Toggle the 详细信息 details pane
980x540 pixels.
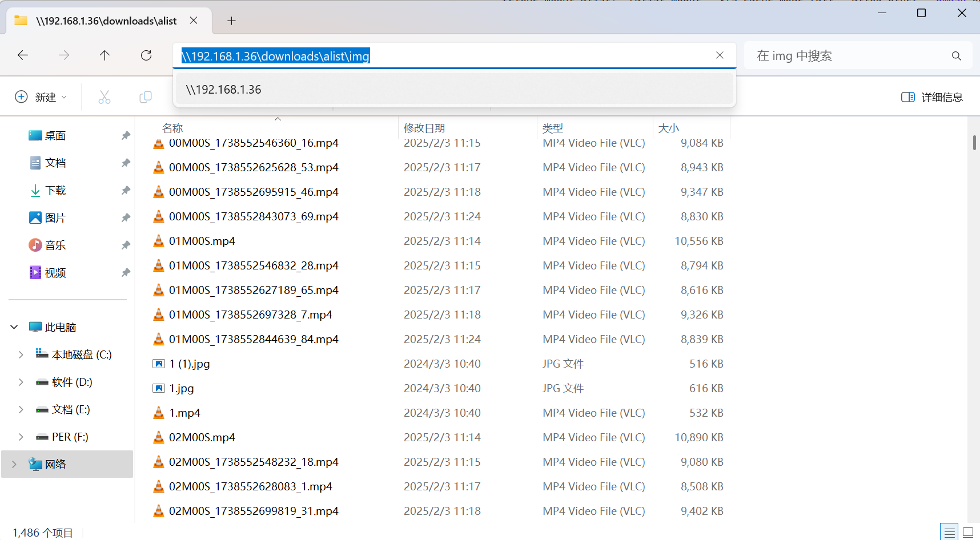pos(932,97)
